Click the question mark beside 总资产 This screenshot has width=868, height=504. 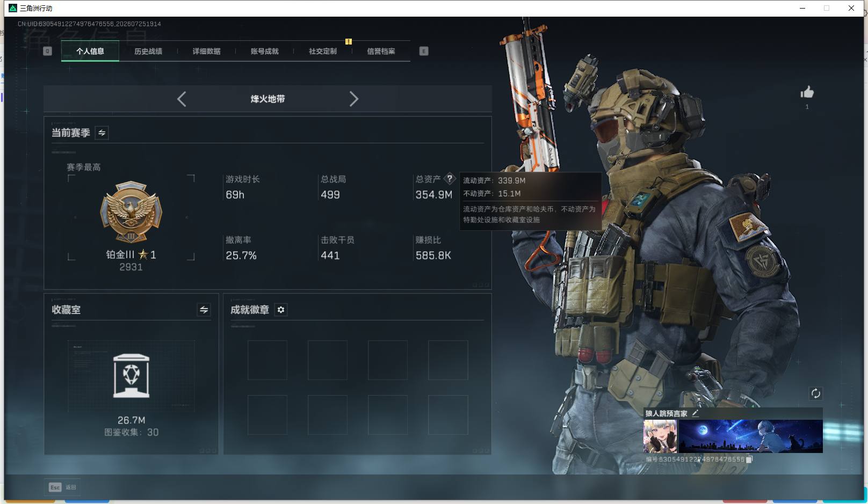450,179
